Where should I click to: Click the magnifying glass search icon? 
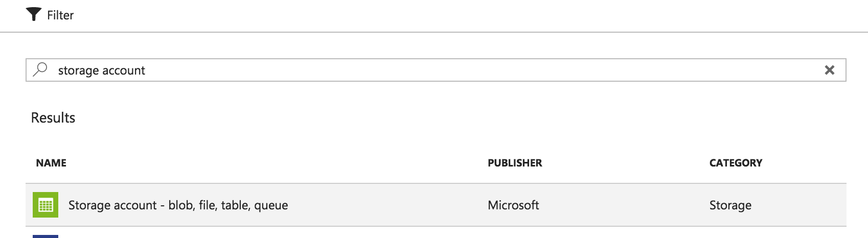(x=40, y=69)
